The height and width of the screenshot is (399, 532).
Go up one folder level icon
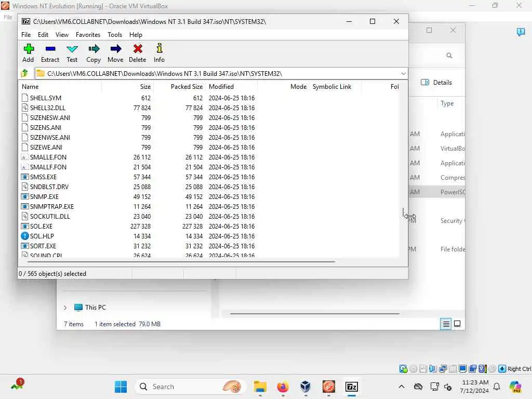tap(25, 73)
